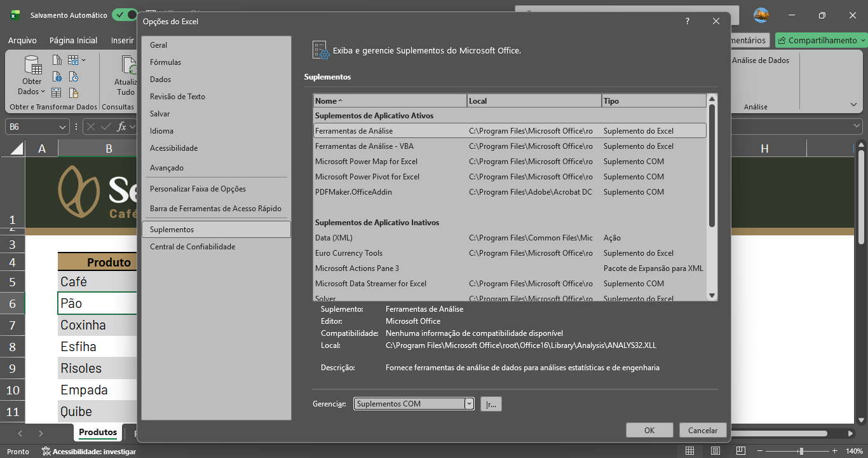This screenshot has height=458, width=868.
Task: Select Idioma in the options sidebar
Action: coord(216,131)
